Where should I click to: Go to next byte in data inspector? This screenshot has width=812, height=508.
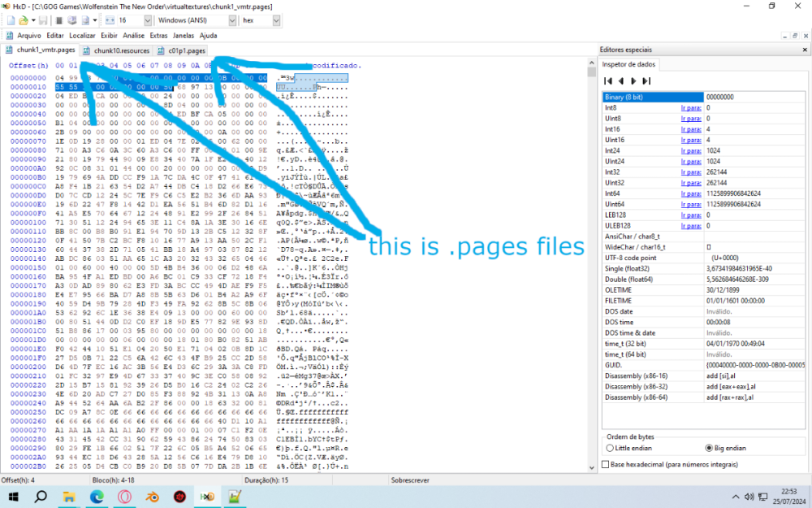633,80
